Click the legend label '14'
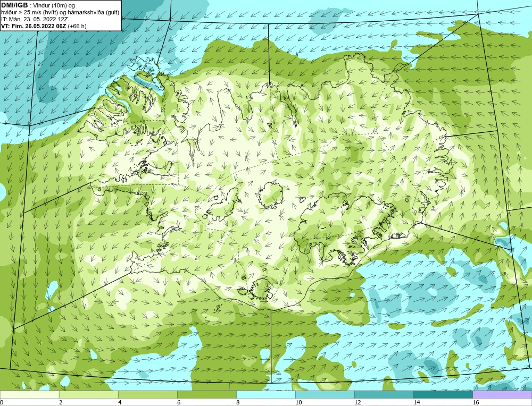 coord(417,402)
